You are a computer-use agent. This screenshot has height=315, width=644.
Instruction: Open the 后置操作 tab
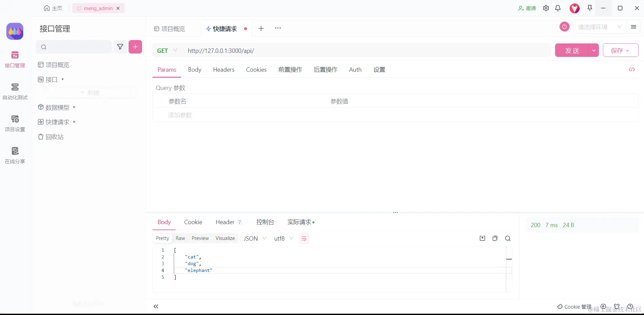click(326, 70)
